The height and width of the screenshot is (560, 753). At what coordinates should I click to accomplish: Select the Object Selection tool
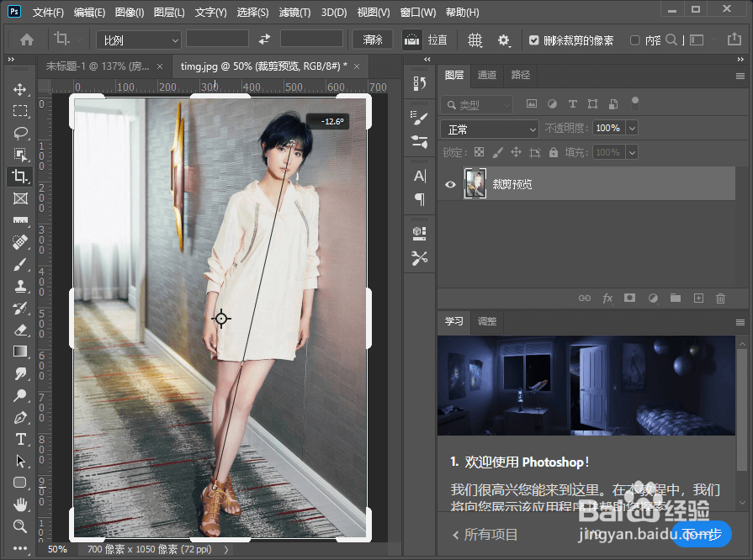click(19, 155)
